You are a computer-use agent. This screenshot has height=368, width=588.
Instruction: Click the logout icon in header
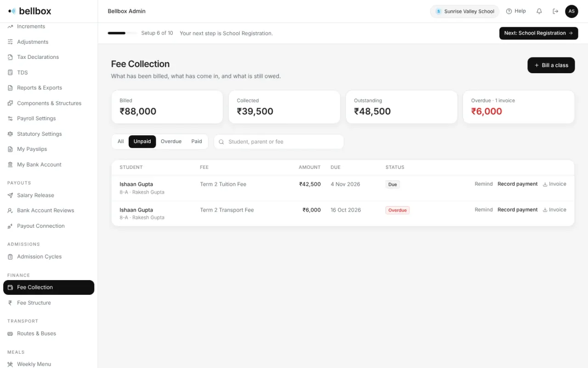pos(555,11)
